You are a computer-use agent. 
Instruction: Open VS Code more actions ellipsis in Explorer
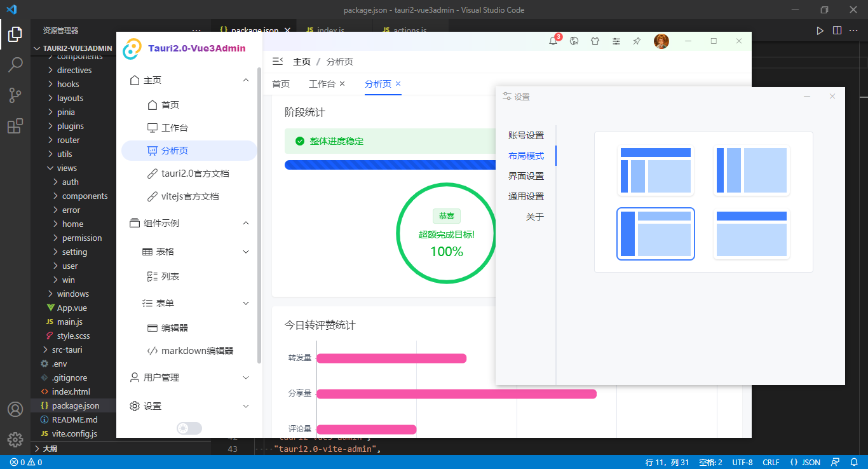click(x=196, y=31)
